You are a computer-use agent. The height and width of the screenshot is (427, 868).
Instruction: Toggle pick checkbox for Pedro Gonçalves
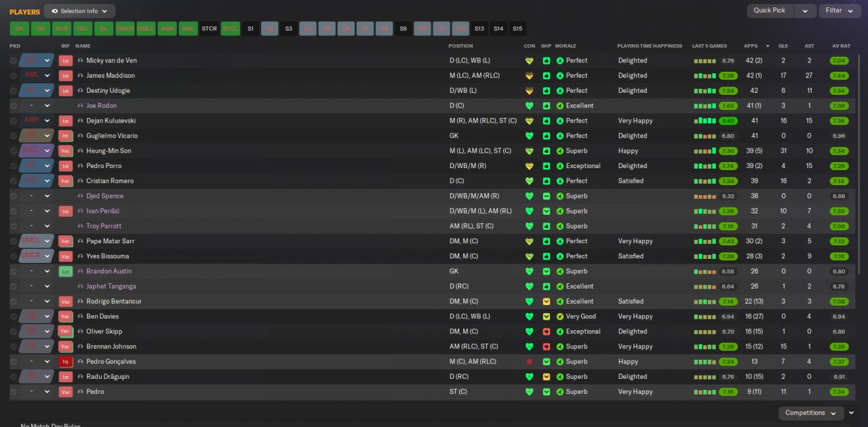tap(14, 362)
